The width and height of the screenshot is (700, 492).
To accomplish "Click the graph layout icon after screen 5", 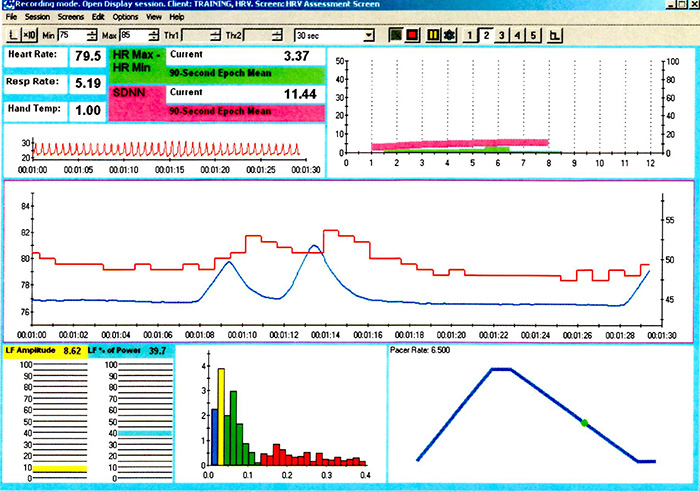I will (x=555, y=35).
